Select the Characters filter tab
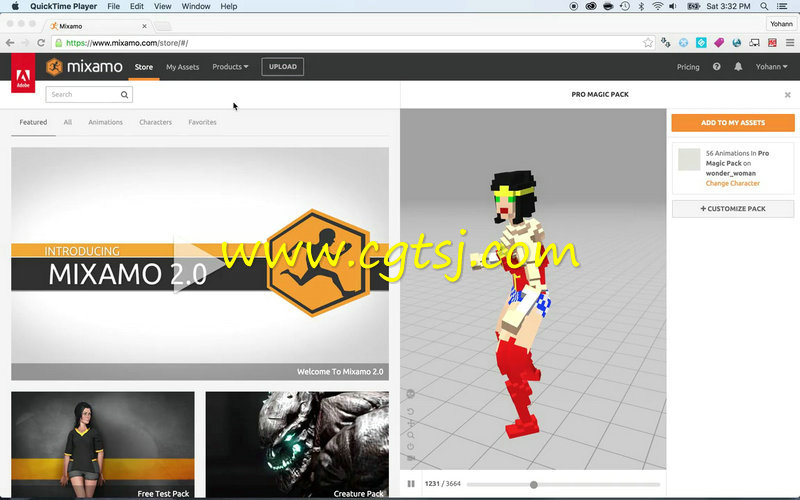The height and width of the screenshot is (500, 800). point(155,122)
